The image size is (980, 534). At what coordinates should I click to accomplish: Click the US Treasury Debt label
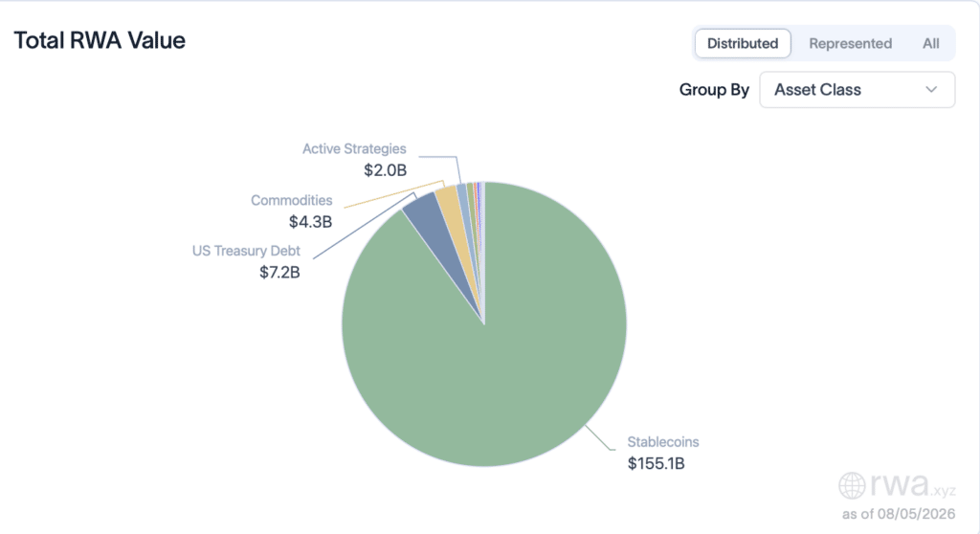[x=246, y=251]
